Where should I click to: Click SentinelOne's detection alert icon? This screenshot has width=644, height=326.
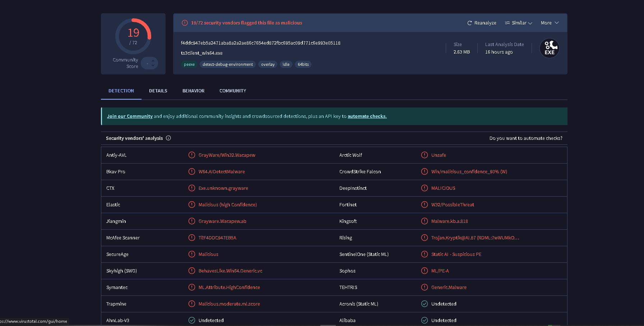coord(425,254)
